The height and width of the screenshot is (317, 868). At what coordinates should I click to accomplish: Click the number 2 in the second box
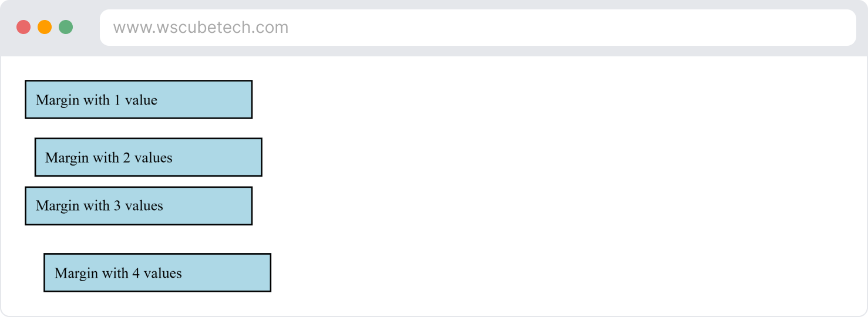(126, 158)
